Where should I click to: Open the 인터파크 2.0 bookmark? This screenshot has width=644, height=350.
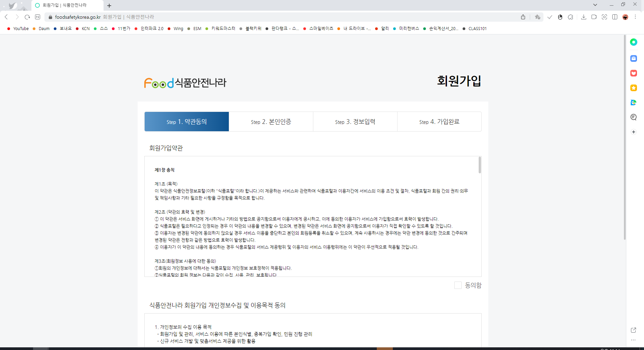click(149, 29)
